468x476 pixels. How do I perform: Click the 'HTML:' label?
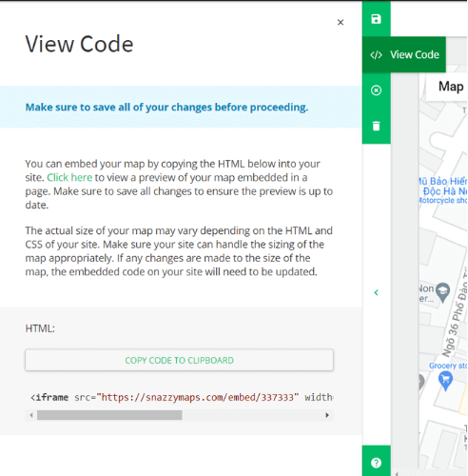pos(40,328)
